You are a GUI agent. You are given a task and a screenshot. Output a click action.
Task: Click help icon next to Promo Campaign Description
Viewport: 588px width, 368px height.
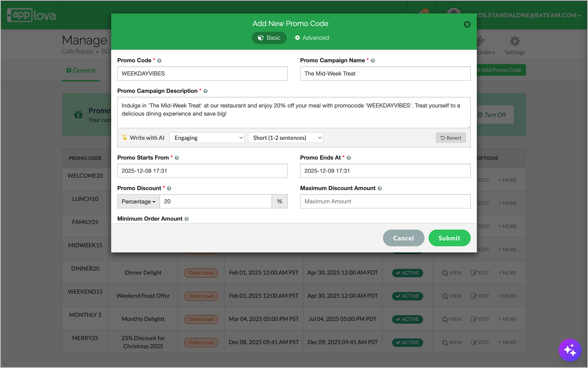click(x=205, y=91)
